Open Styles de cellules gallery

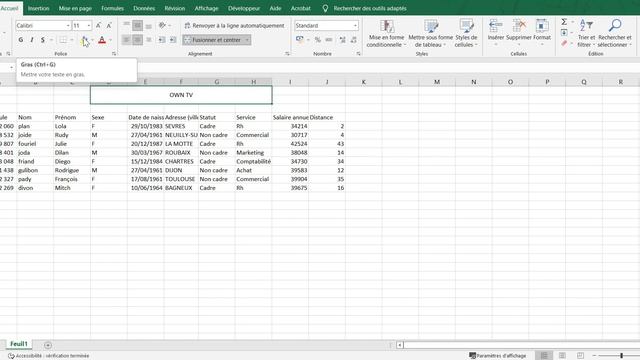[466, 33]
